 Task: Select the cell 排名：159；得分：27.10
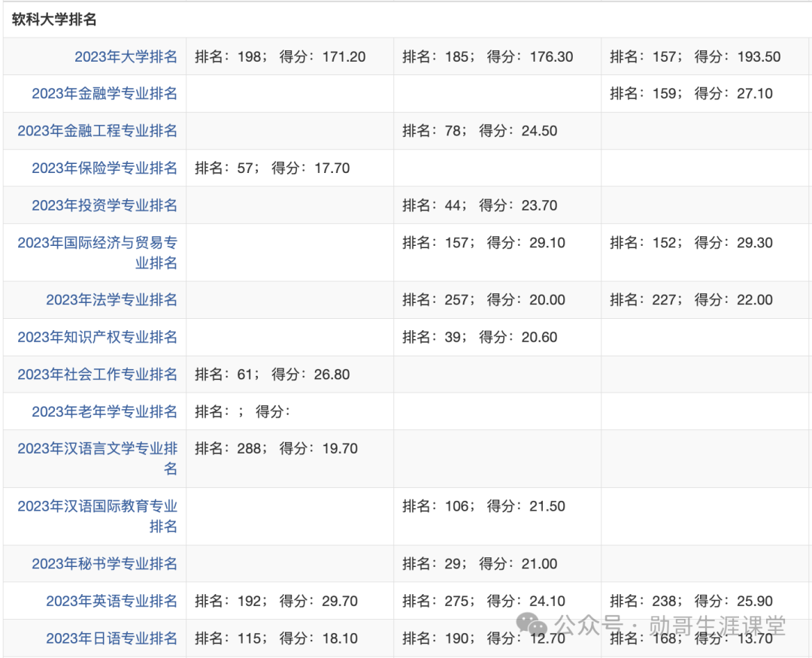(x=704, y=94)
